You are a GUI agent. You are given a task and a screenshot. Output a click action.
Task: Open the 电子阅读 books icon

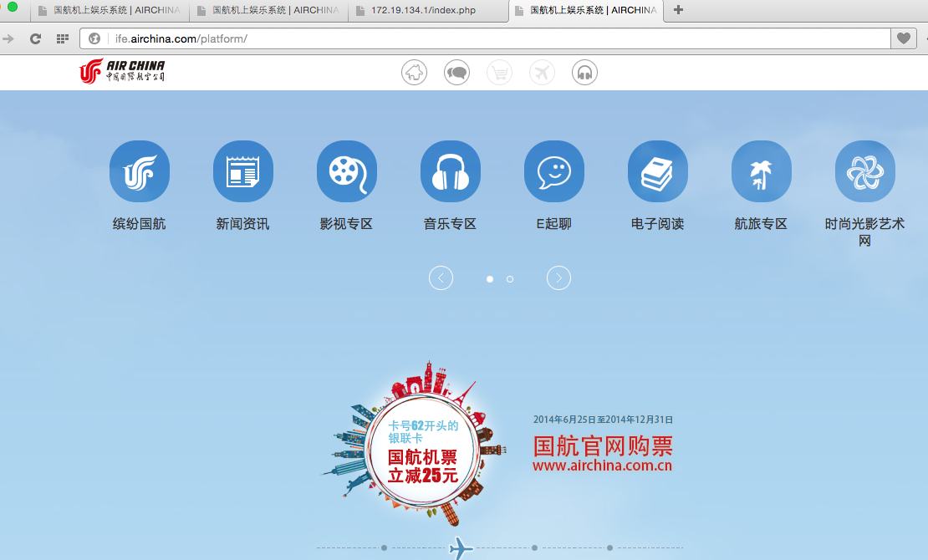[657, 171]
